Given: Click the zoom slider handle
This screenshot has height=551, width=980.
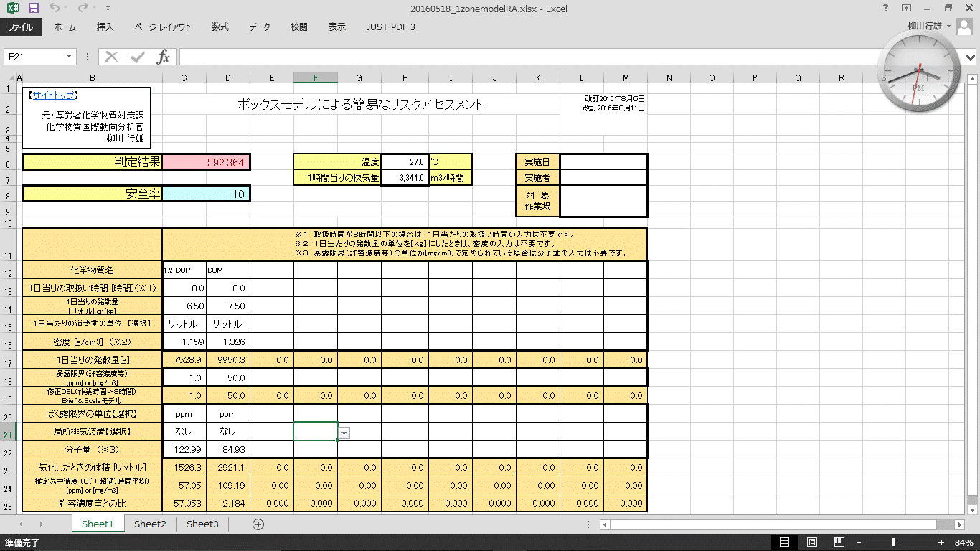Looking at the screenshot, I should (893, 542).
